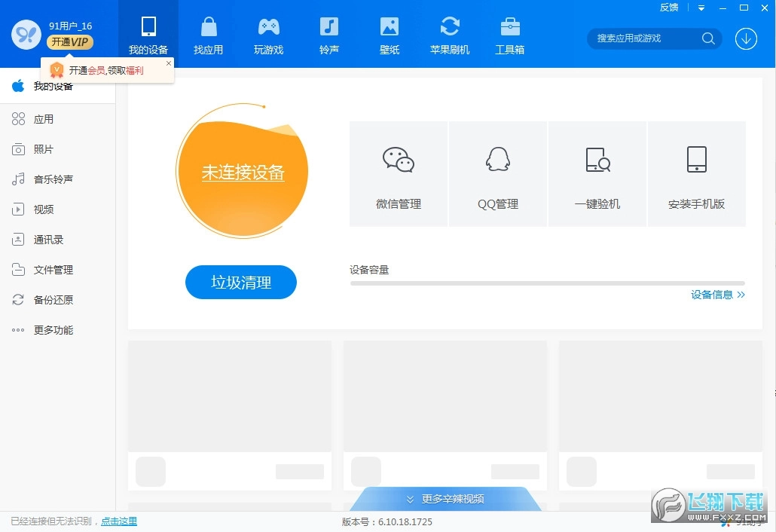Open the dropdown arrow beside 反馈
The image size is (776, 532).
click(702, 8)
